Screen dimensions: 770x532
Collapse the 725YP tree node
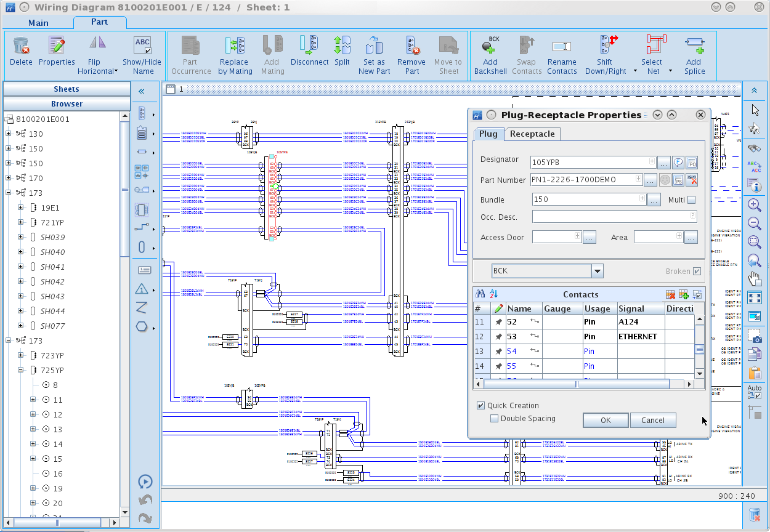20,370
